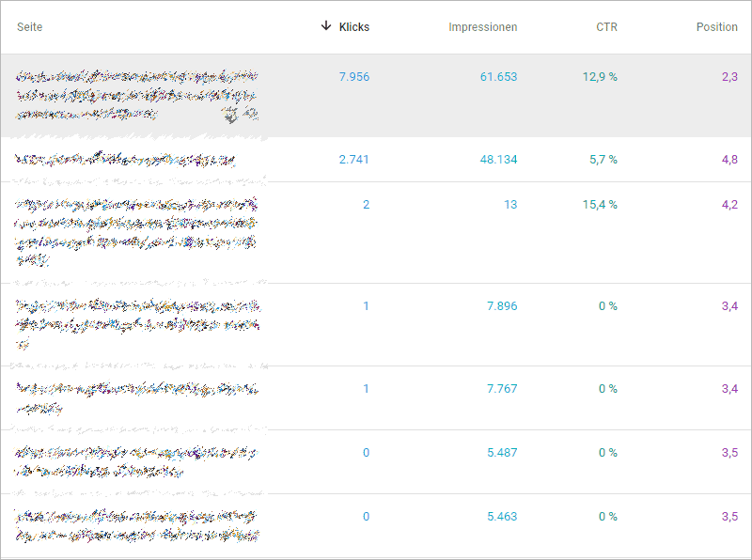
Task: Select the 12,9 % CTR cell
Action: (x=599, y=77)
